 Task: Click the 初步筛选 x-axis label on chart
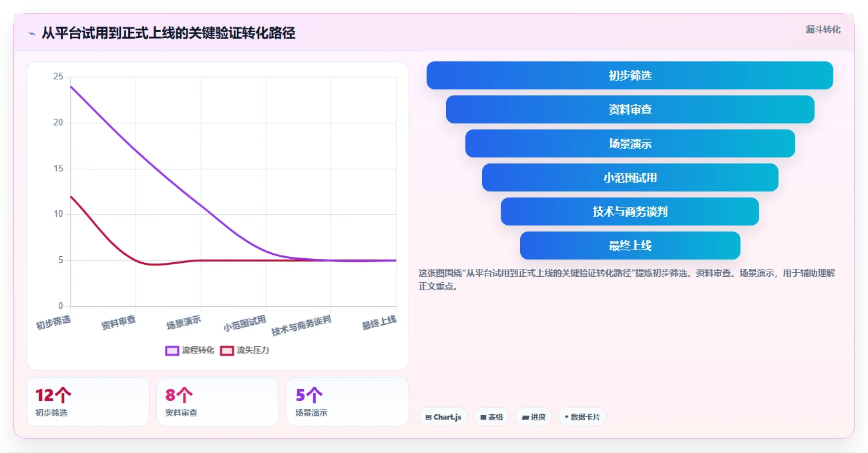53,322
